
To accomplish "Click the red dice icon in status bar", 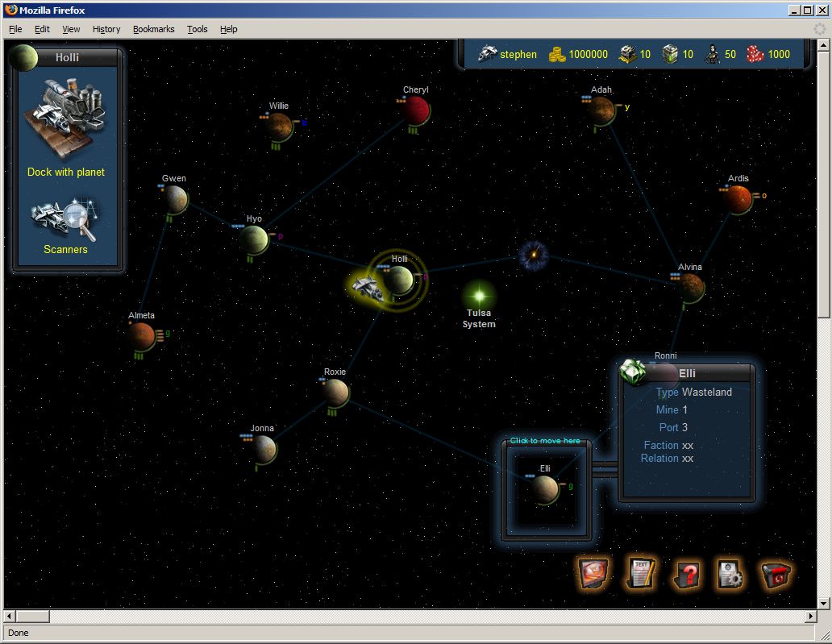I will [754, 54].
